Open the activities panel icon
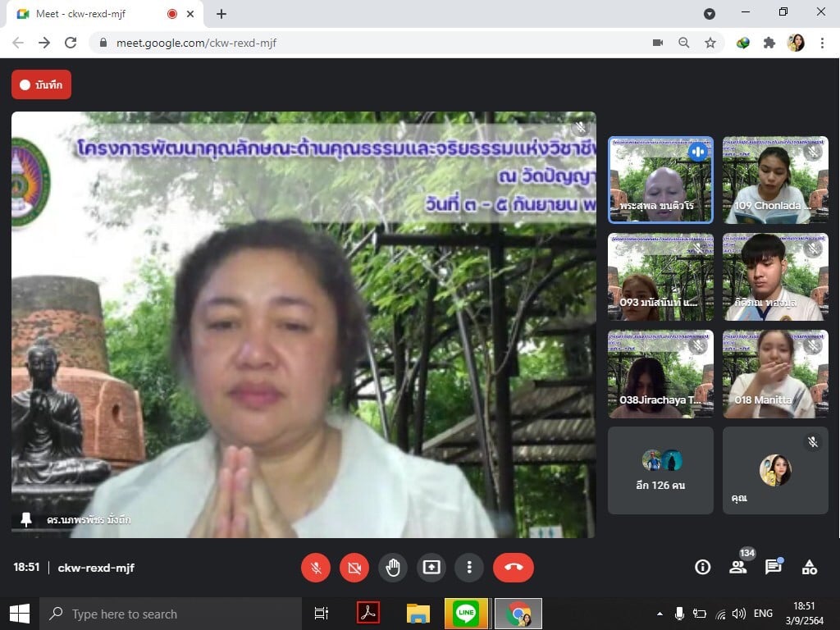The height and width of the screenshot is (630, 840). 809,567
